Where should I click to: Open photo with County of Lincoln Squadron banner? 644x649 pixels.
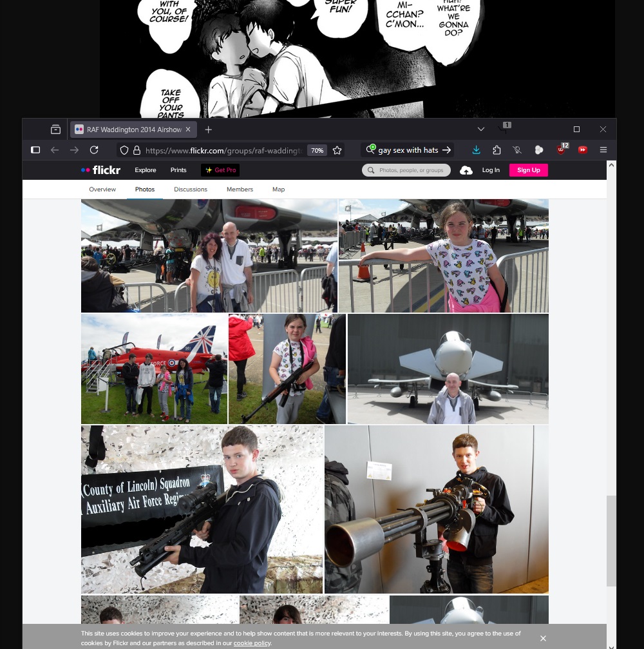pos(202,510)
